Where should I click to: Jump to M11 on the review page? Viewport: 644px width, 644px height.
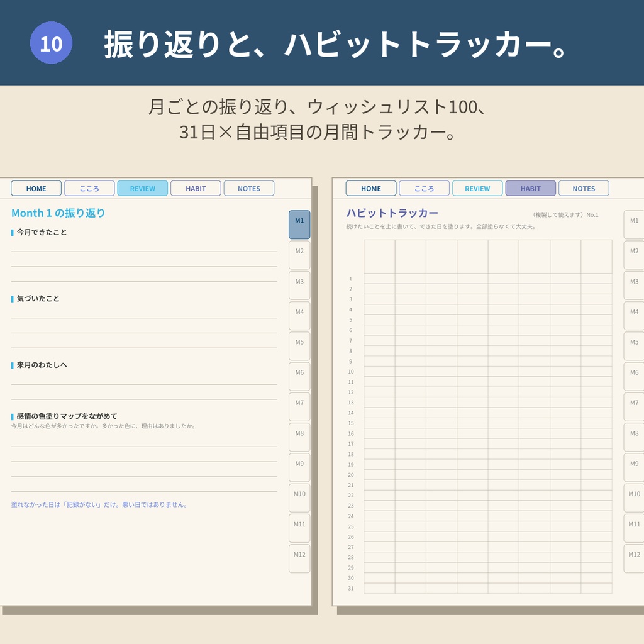299,528
